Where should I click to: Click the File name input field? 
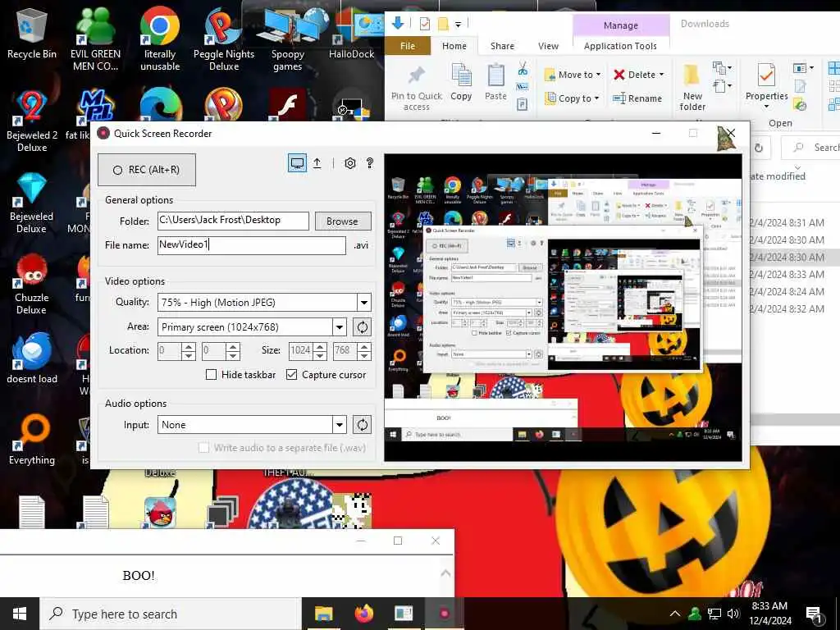[x=252, y=245]
